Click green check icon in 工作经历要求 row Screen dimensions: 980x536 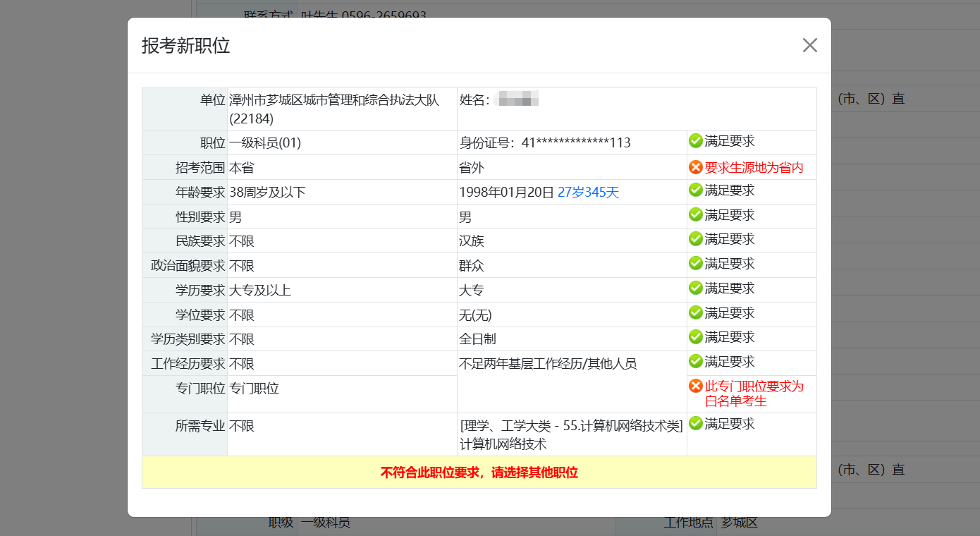point(695,361)
